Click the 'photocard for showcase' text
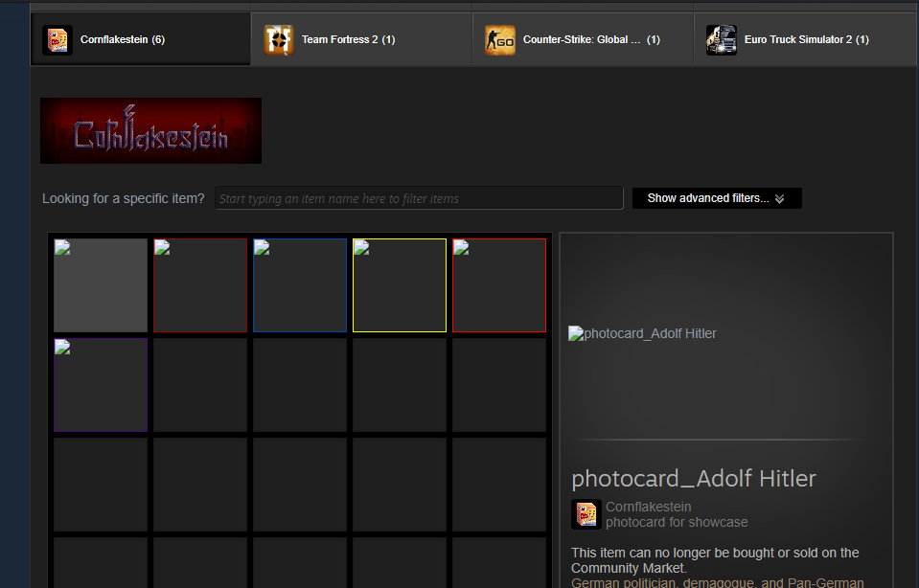919x588 pixels. pos(677,522)
